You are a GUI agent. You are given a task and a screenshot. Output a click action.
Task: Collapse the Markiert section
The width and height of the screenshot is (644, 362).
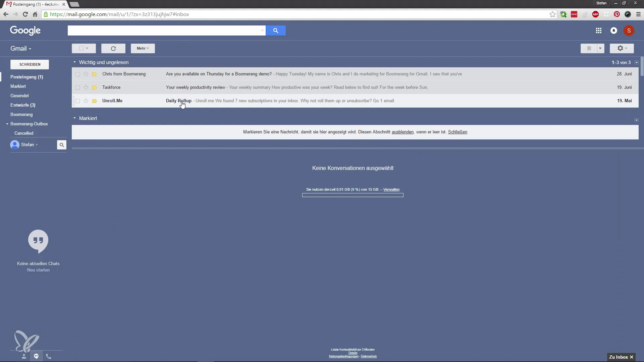click(75, 118)
